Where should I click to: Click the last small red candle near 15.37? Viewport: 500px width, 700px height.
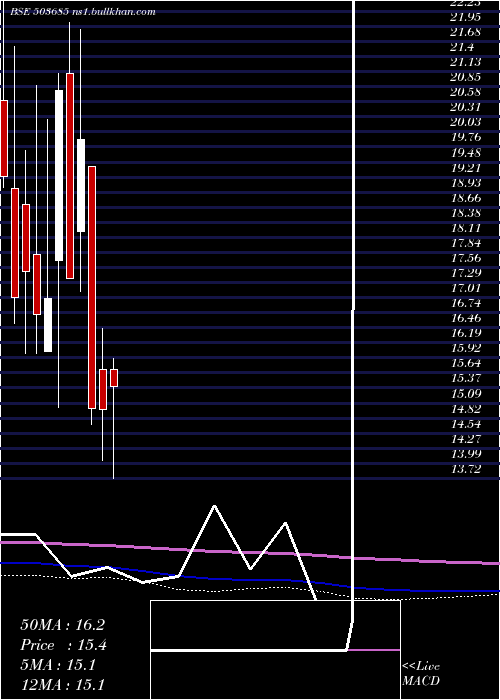pos(114,378)
